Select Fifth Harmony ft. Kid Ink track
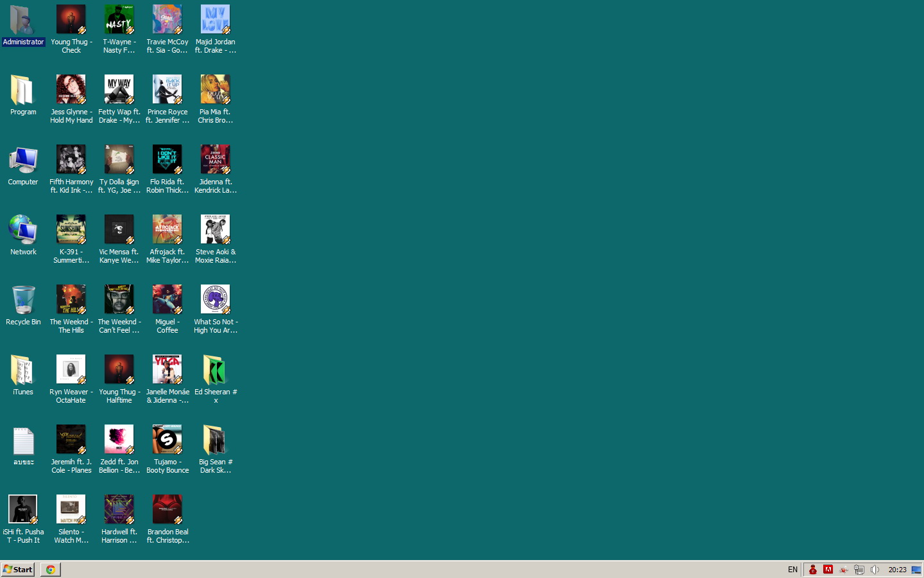The image size is (924, 578). (71, 170)
